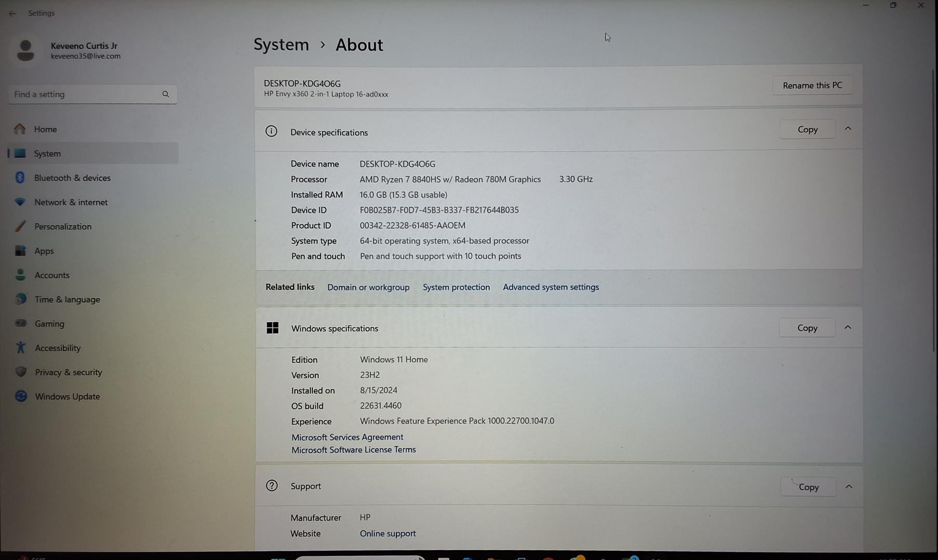Click the search magnifier icon
This screenshot has width=938, height=560.
(165, 94)
